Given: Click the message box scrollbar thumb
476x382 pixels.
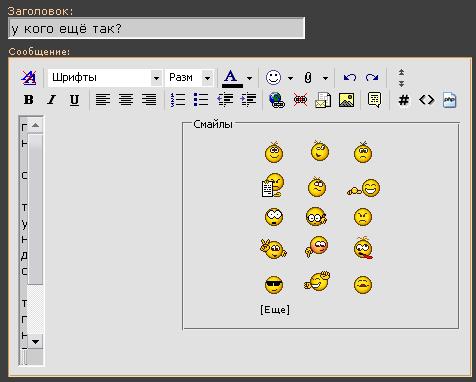Looking at the screenshot, I should (35, 210).
